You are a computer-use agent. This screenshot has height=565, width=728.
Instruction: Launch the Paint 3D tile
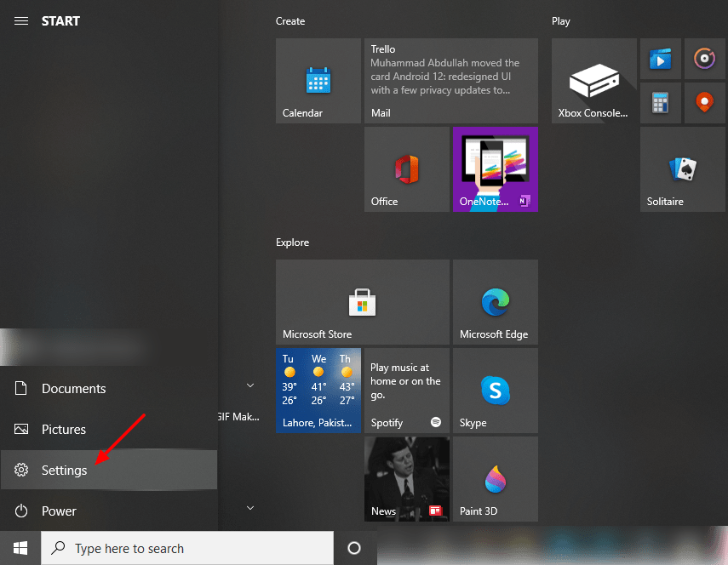pos(496,479)
